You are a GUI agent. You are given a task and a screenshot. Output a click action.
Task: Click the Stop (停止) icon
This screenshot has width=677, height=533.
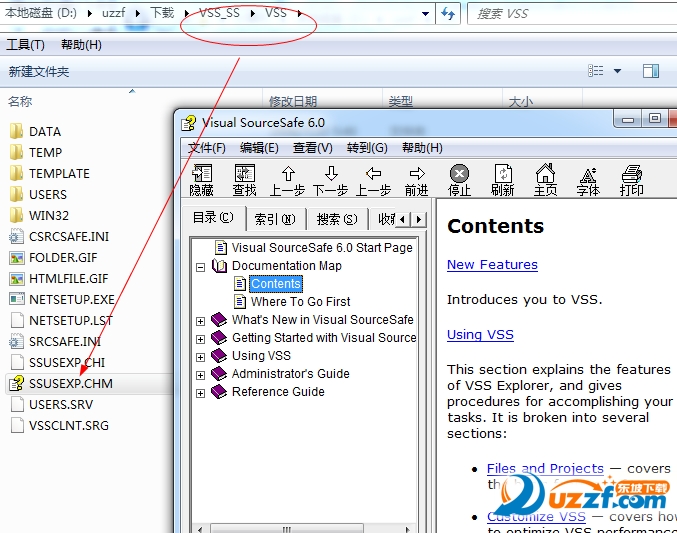459,180
